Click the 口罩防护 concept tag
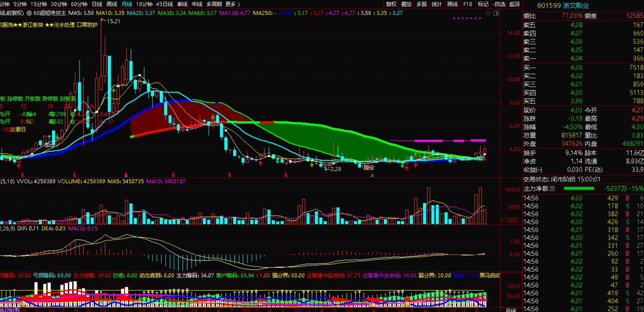644x312 pixels. click(x=87, y=25)
